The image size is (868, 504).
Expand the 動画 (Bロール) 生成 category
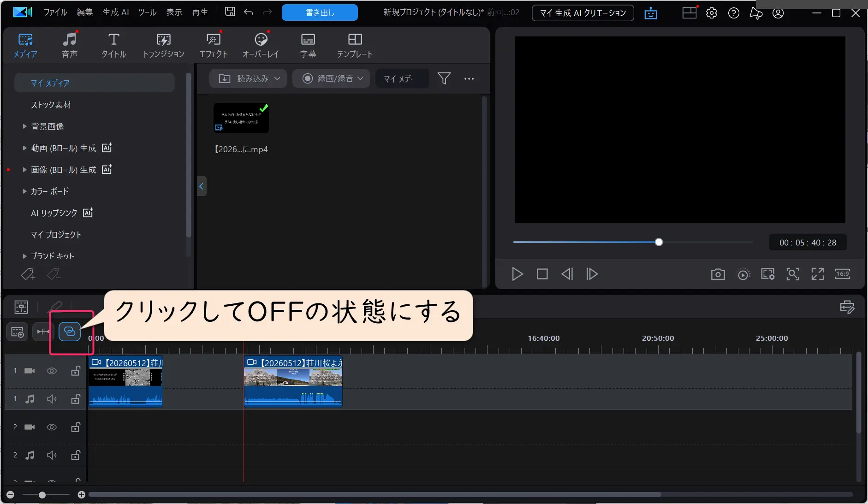pyautogui.click(x=24, y=148)
